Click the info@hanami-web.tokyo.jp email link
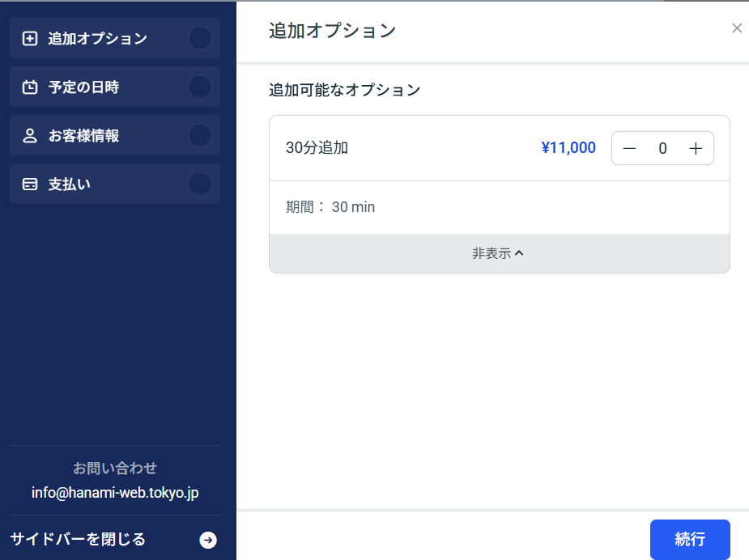This screenshot has width=749, height=560. 115,492
